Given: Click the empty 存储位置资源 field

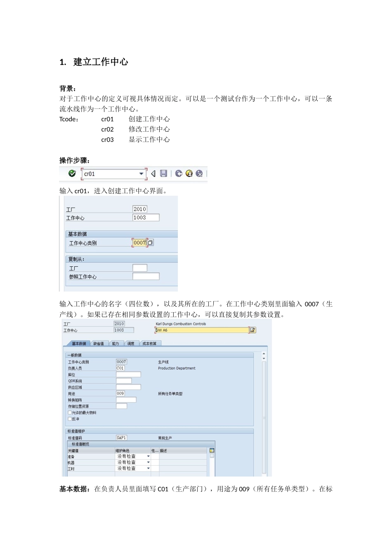Looking at the screenshot, I should (x=121, y=406).
